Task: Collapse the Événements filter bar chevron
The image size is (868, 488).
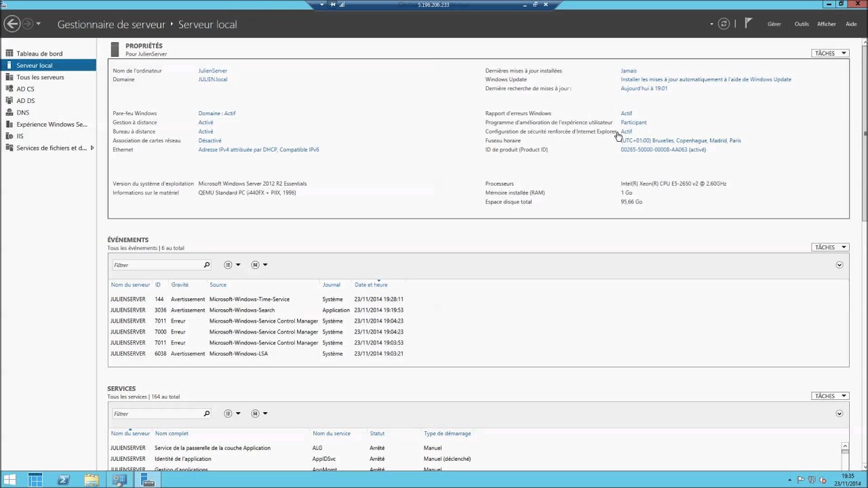Action: pyautogui.click(x=839, y=265)
